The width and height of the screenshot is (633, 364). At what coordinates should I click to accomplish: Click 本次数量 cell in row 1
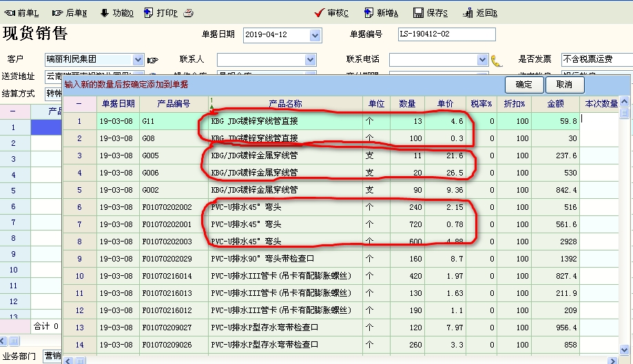point(599,121)
